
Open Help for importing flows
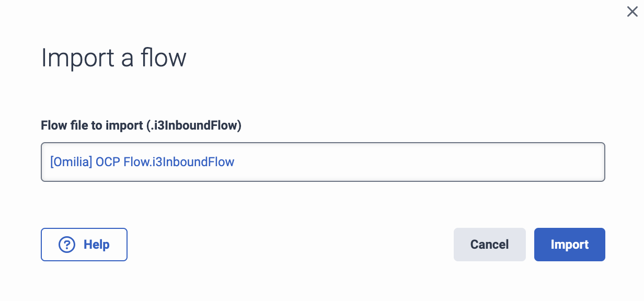[x=84, y=244]
